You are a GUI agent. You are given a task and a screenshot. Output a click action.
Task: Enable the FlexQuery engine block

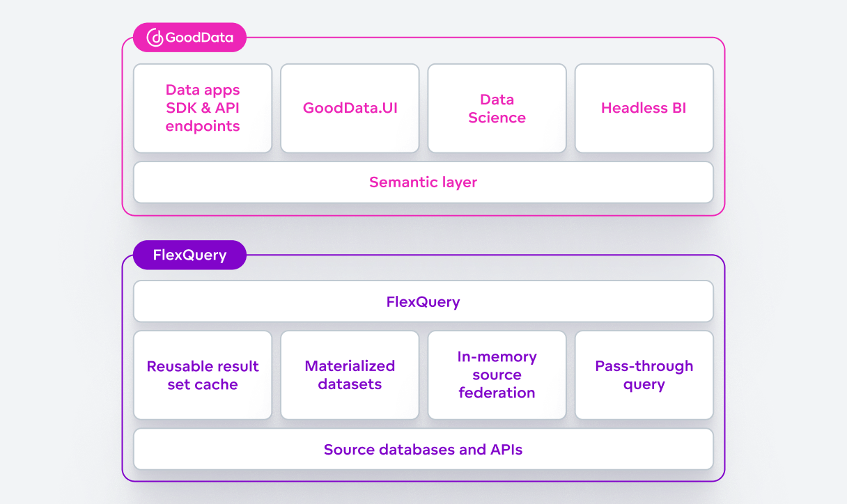coord(423,301)
